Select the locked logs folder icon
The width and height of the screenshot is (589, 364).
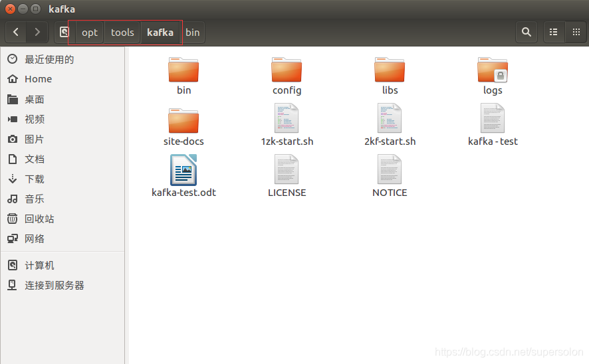point(493,70)
